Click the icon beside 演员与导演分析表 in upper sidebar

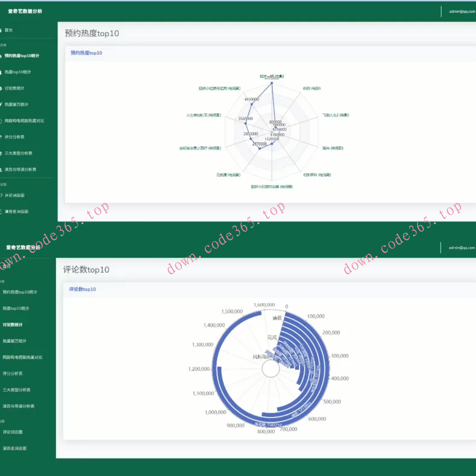pyautogui.click(x=2, y=170)
